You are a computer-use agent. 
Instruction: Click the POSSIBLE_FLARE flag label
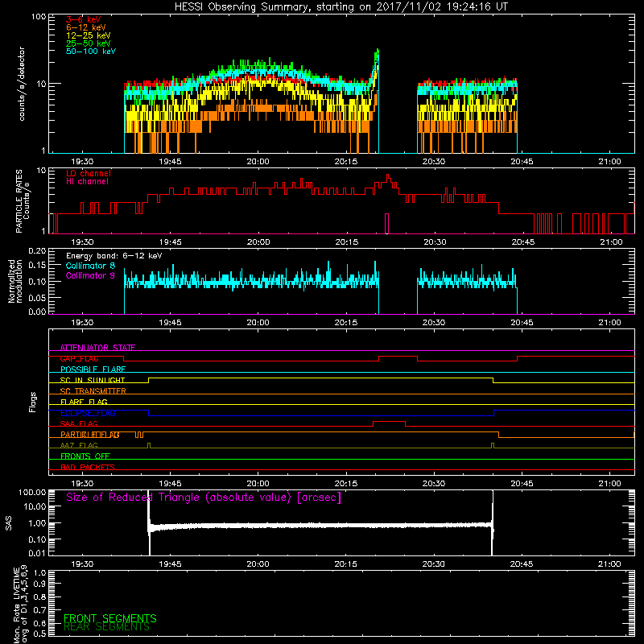[93, 369]
